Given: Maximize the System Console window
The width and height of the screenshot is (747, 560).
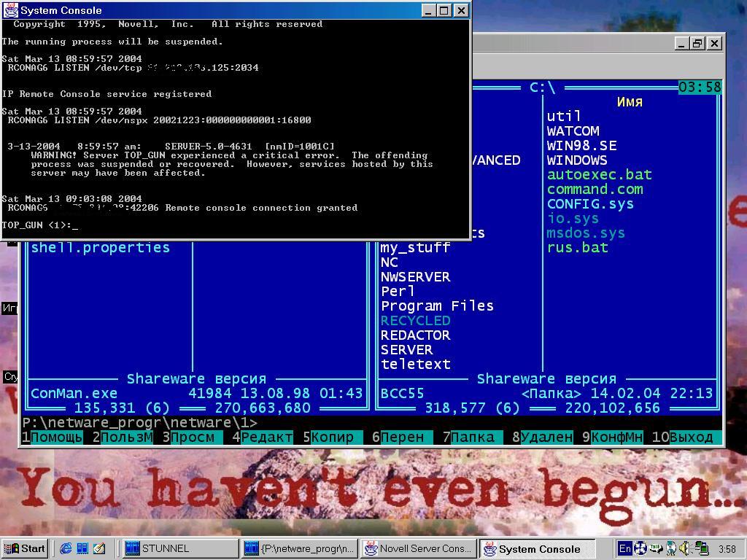Looking at the screenshot, I should [444, 10].
